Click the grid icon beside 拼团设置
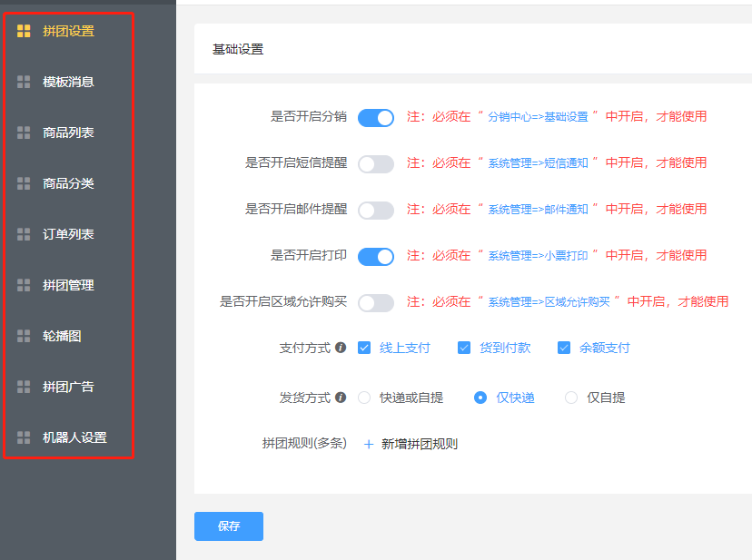The height and width of the screenshot is (560, 752). click(x=24, y=31)
